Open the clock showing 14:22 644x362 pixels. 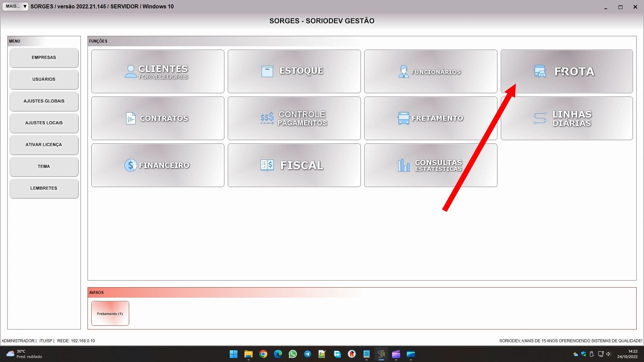pos(628,354)
